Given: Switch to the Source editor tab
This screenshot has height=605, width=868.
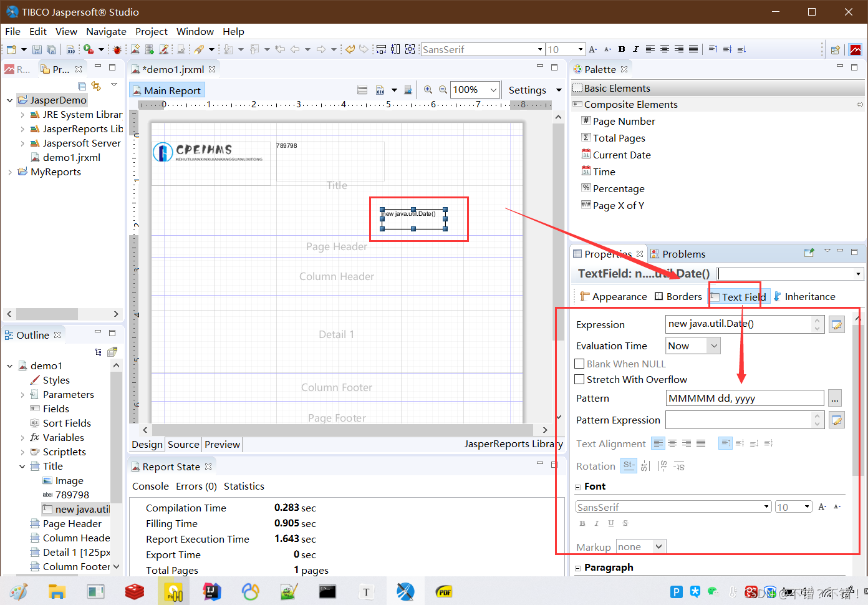Looking at the screenshot, I should point(183,444).
